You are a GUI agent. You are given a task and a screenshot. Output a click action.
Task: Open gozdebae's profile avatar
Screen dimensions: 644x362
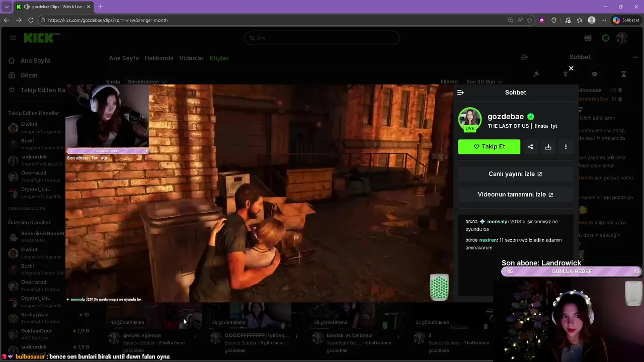click(470, 119)
